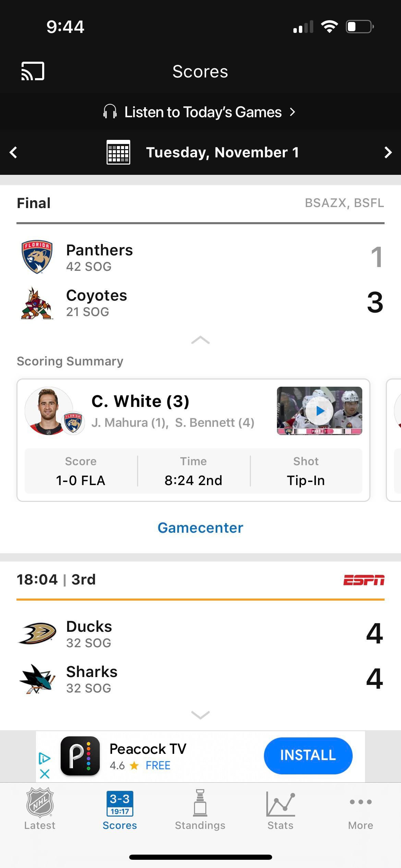Screen dimensions: 401x868
Task: Tap the Coyotes team logo
Action: tap(36, 303)
